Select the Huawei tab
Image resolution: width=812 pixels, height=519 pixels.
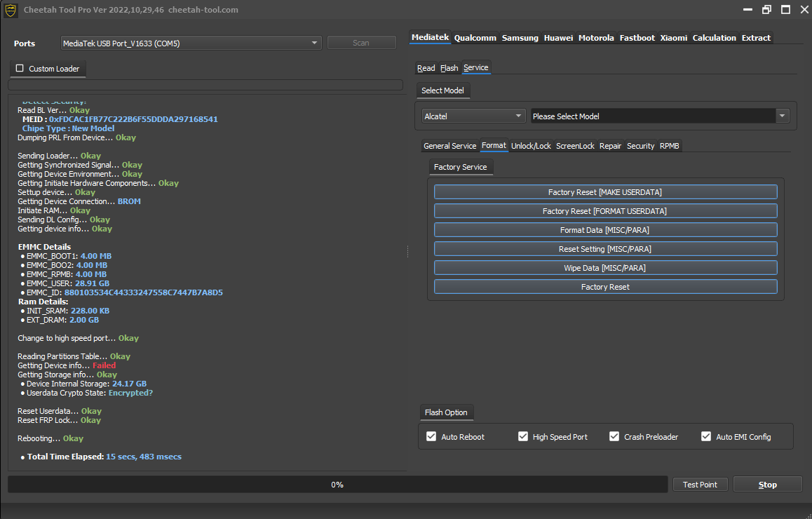point(558,38)
